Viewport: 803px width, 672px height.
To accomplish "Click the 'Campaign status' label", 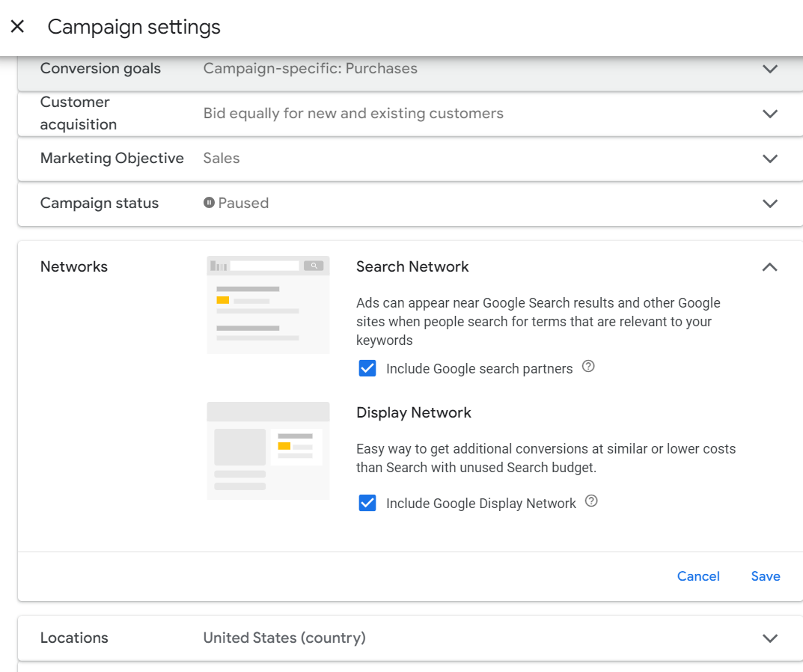I will point(100,204).
